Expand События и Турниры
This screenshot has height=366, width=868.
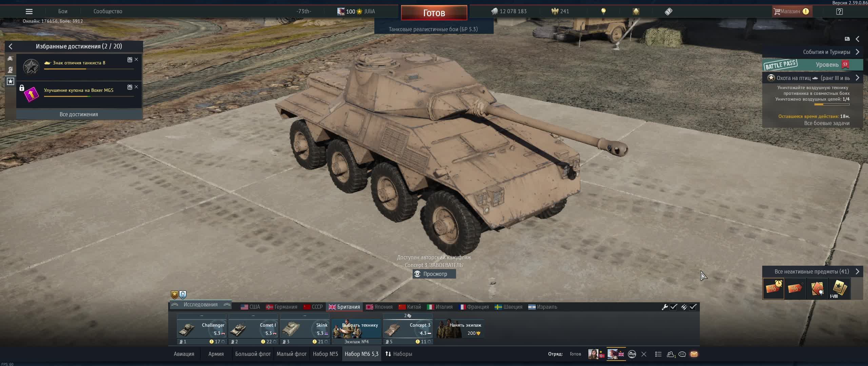857,52
